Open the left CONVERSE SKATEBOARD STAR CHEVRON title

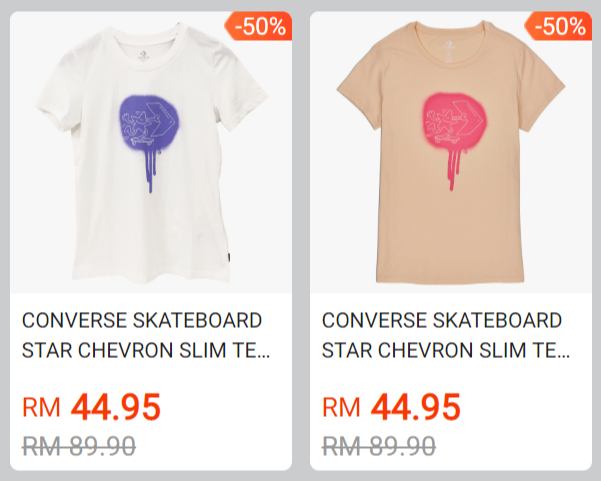(x=146, y=335)
